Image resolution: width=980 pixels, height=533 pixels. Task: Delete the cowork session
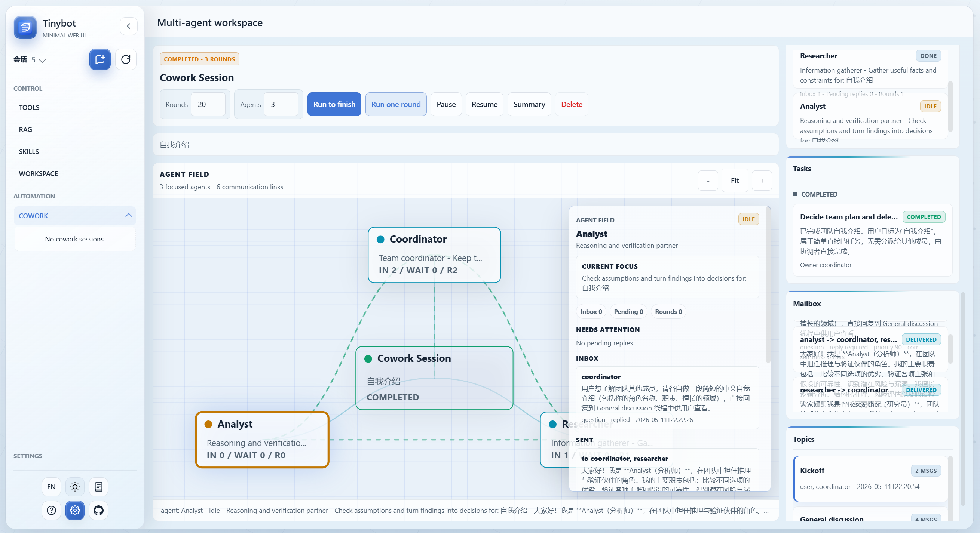(572, 104)
